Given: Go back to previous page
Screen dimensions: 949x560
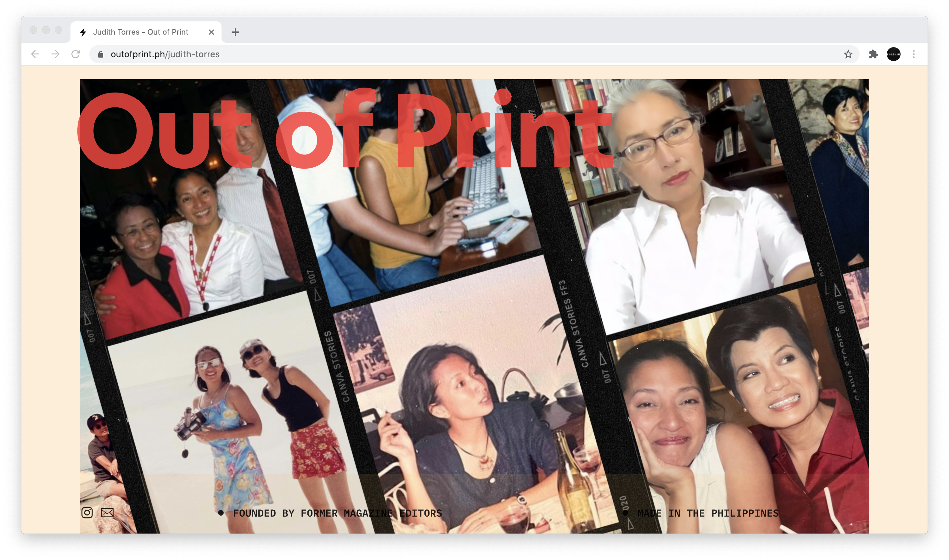Looking at the screenshot, I should (x=36, y=54).
